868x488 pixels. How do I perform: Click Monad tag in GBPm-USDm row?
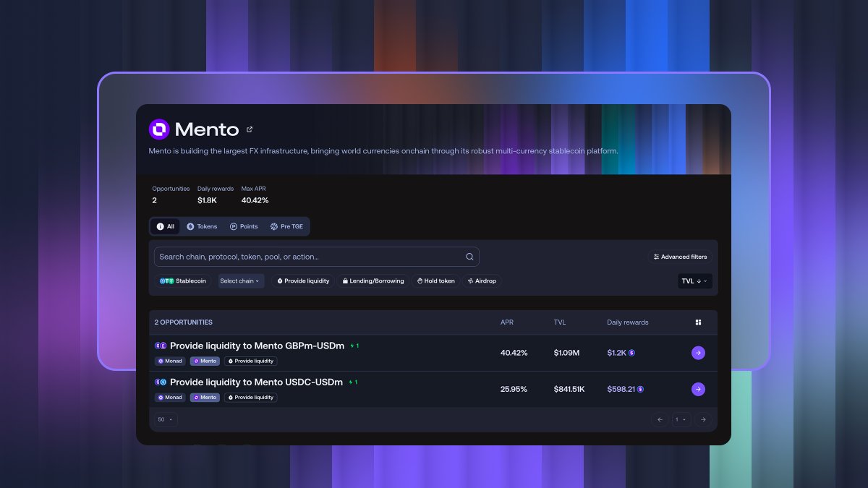coord(170,361)
